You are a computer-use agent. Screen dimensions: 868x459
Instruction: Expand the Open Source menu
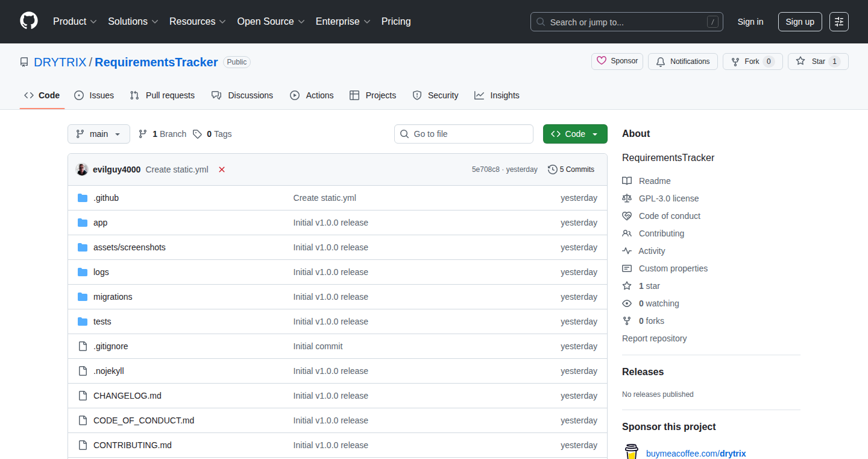271,22
